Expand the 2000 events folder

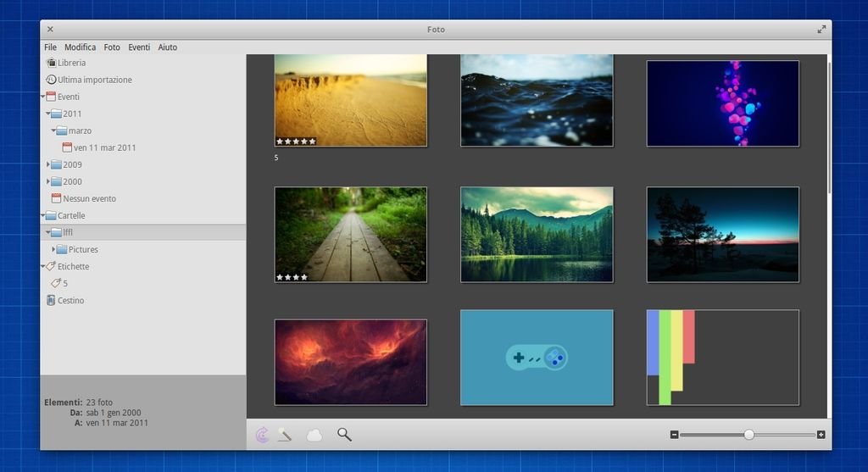click(48, 182)
